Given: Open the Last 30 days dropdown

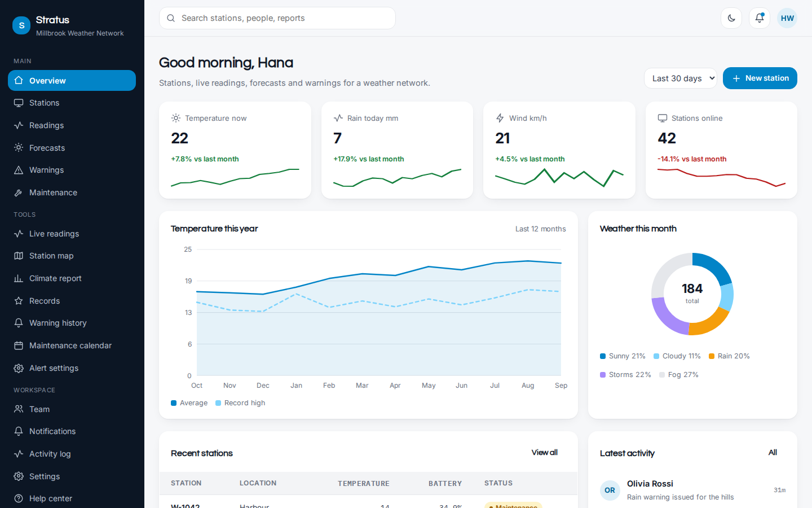Looking at the screenshot, I should (x=680, y=78).
